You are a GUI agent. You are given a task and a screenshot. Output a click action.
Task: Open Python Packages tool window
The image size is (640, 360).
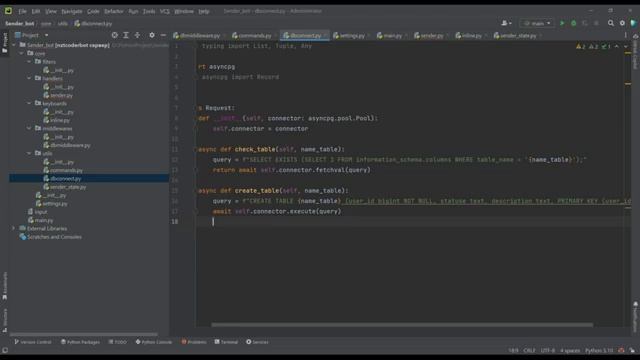coord(80,342)
